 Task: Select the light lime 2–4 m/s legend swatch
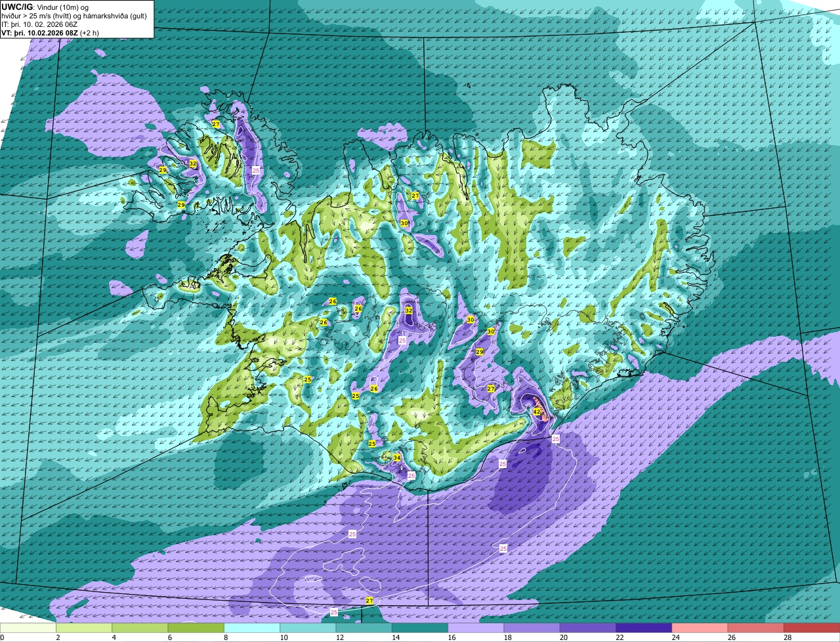(x=84, y=628)
